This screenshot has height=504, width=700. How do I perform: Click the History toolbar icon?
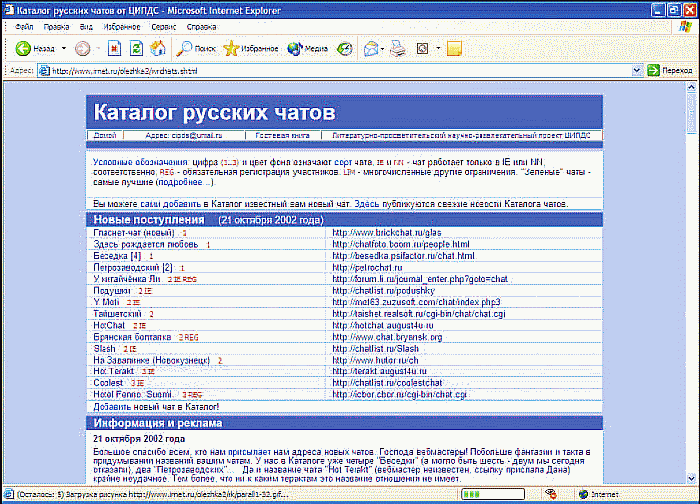tap(345, 48)
